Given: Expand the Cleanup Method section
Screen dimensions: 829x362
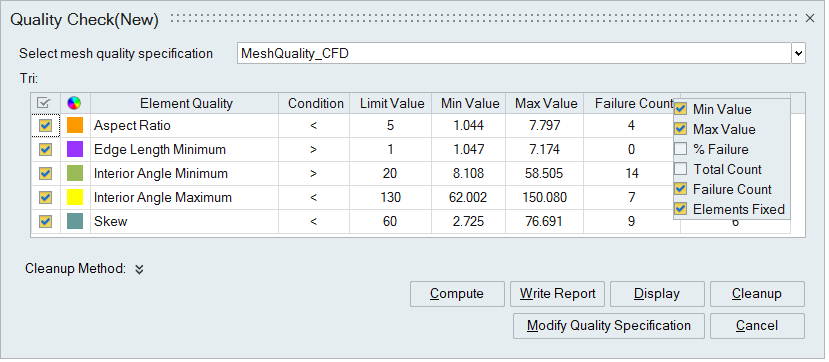Looking at the screenshot, I should click(x=139, y=269).
